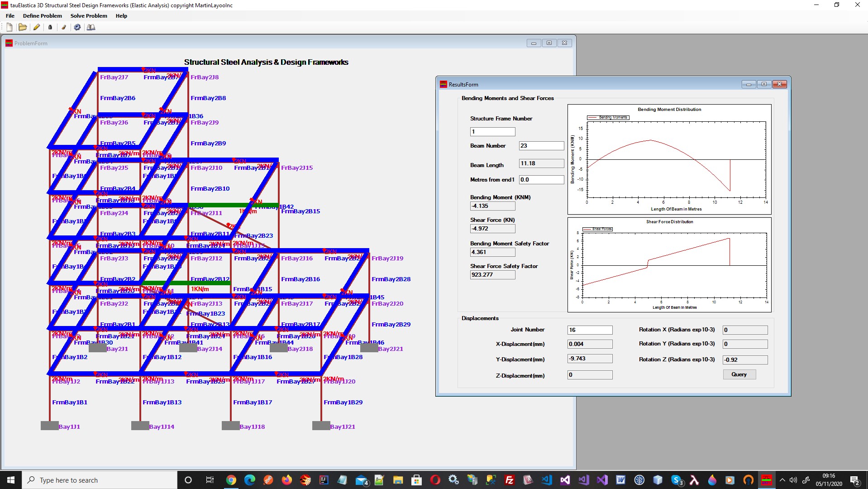
Task: Launch FileZilla from the taskbar
Action: pyautogui.click(x=509, y=480)
